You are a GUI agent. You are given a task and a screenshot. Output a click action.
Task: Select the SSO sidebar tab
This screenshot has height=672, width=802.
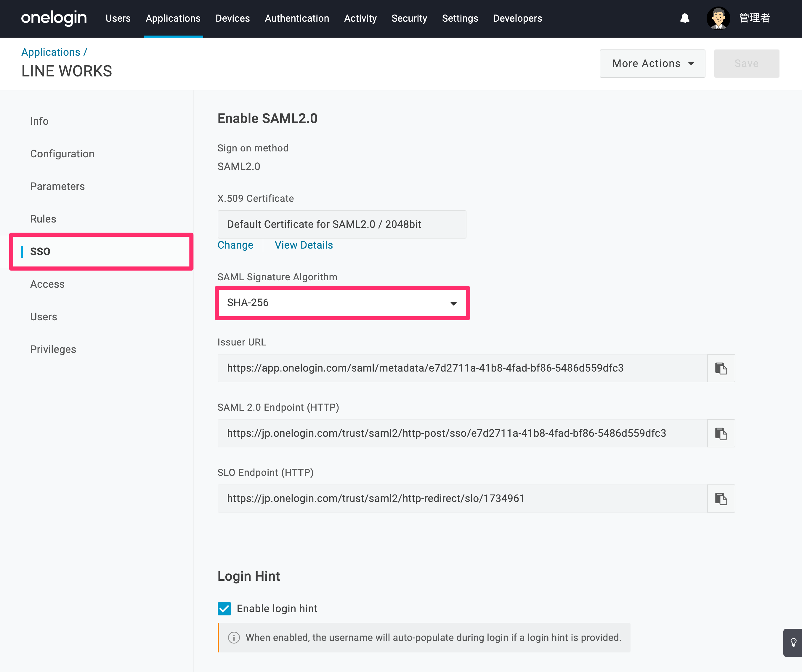[x=101, y=251]
